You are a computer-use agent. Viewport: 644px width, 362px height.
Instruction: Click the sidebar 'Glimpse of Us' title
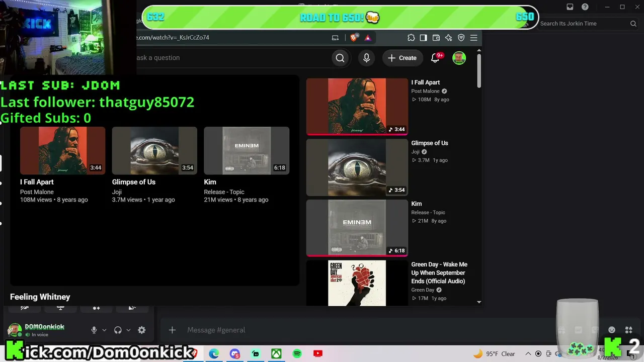(430, 143)
